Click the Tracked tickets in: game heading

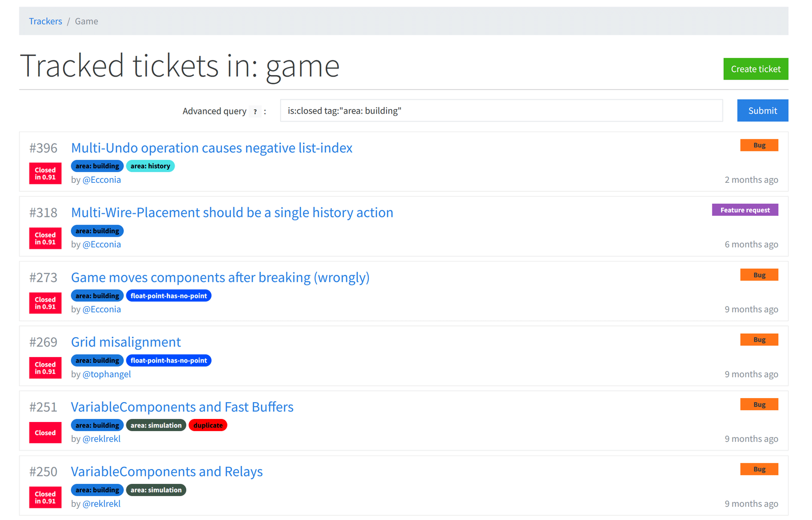[180, 66]
